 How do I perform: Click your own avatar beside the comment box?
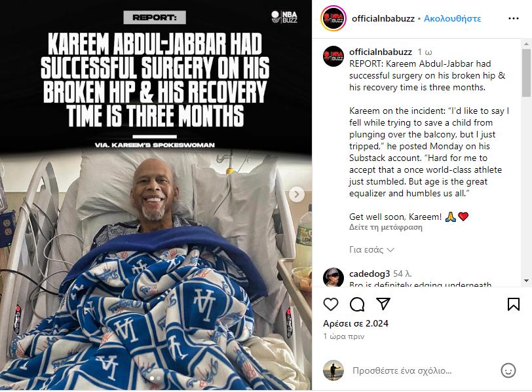[333, 370]
